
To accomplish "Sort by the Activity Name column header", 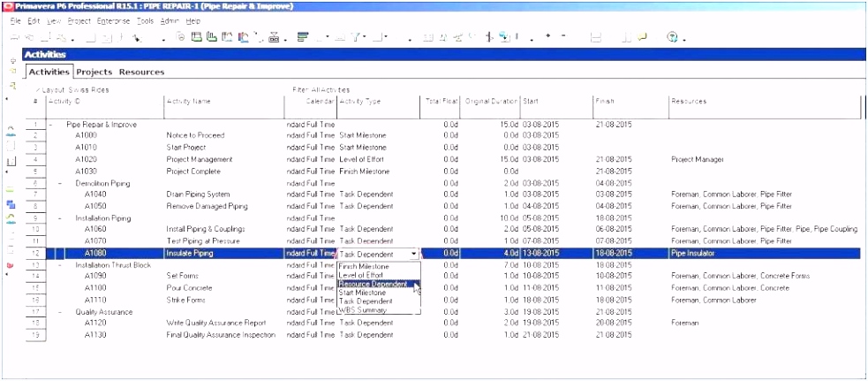I will 224,107.
